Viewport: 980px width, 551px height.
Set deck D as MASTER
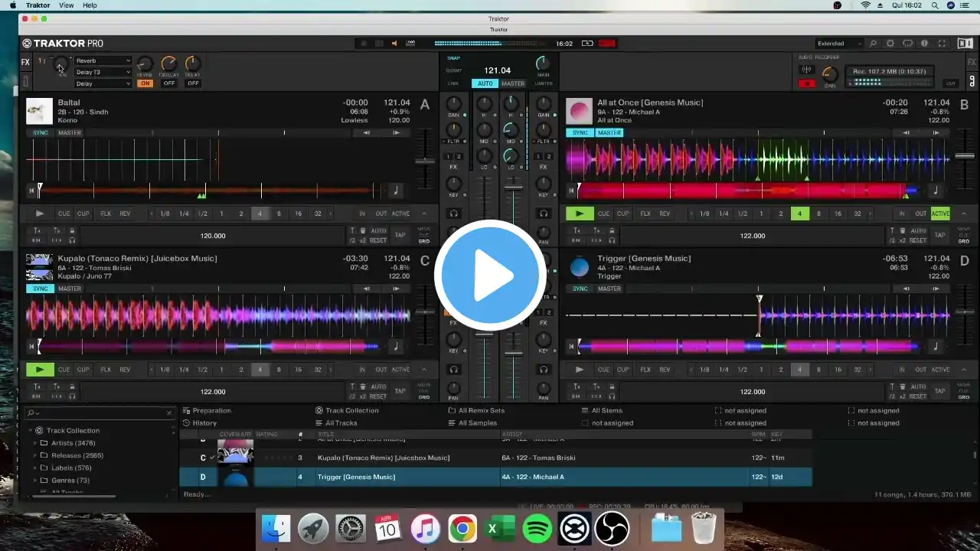pyautogui.click(x=609, y=289)
